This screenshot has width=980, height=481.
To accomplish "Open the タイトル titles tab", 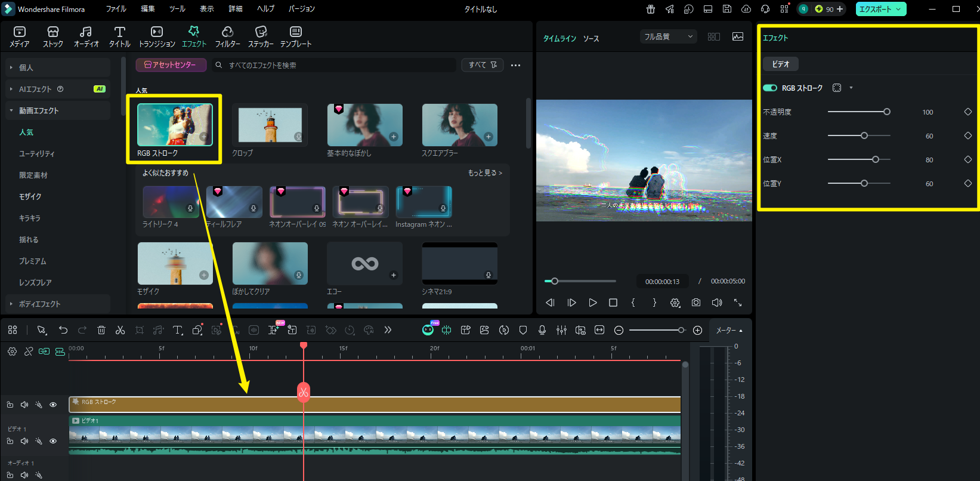I will 119,36.
